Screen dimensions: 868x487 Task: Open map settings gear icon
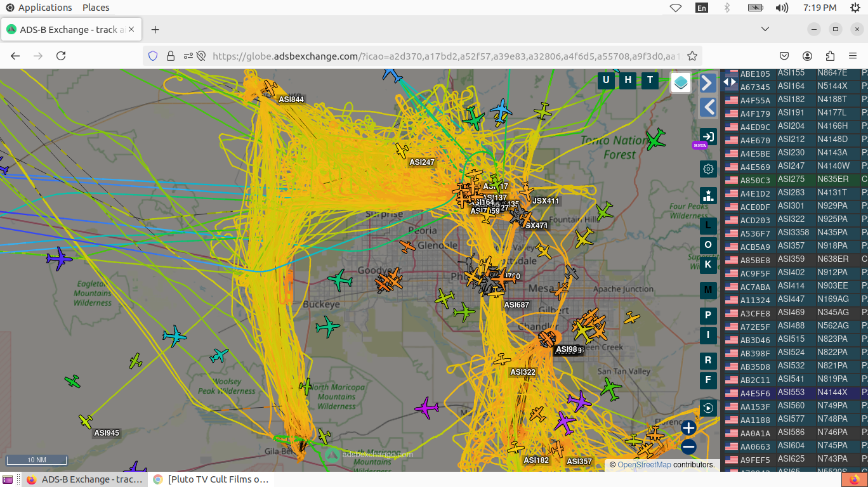[708, 169]
